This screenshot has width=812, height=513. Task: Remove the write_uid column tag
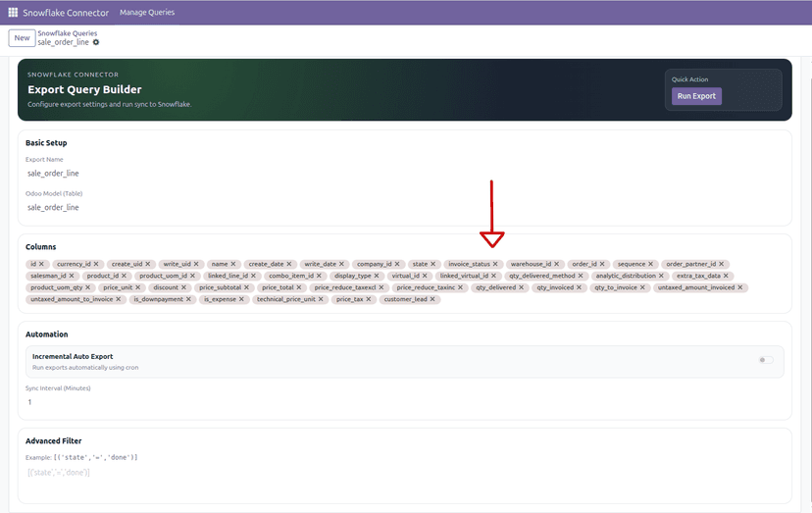(196, 264)
